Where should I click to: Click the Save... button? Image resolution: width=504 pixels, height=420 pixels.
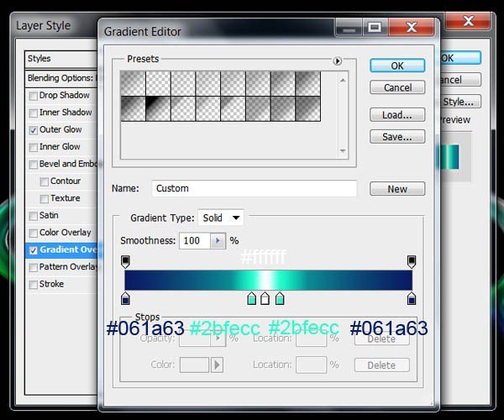point(397,137)
